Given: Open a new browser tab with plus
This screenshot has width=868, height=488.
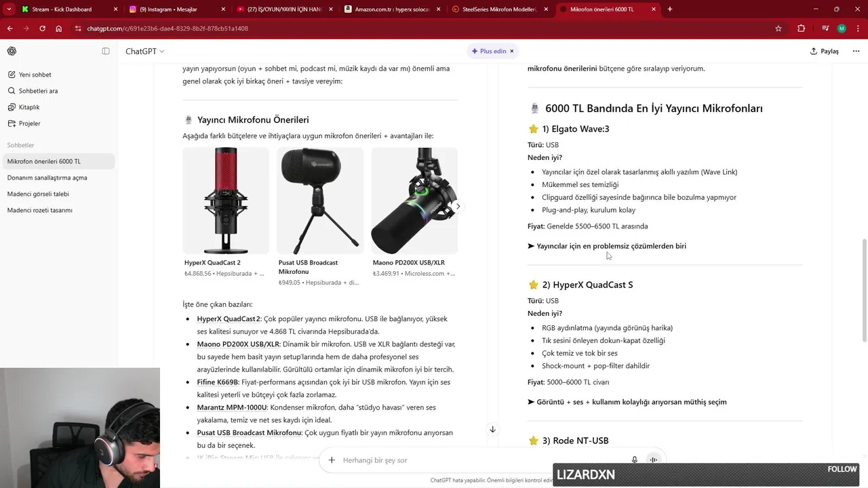Looking at the screenshot, I should (x=670, y=9).
